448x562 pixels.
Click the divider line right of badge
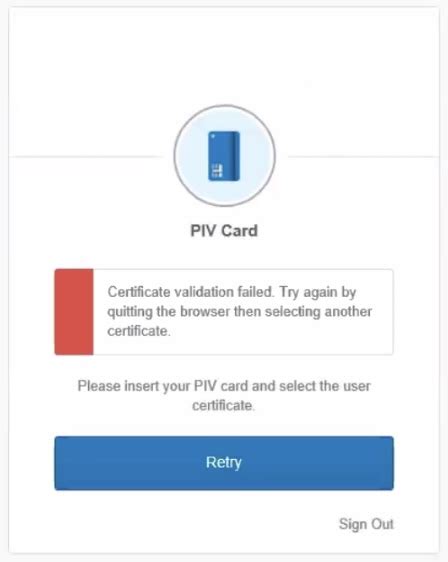click(x=363, y=157)
